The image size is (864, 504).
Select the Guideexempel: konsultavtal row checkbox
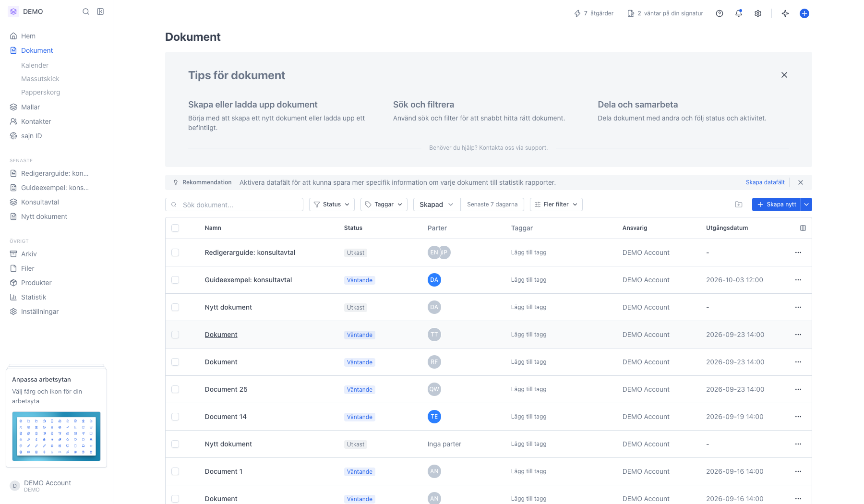click(175, 280)
